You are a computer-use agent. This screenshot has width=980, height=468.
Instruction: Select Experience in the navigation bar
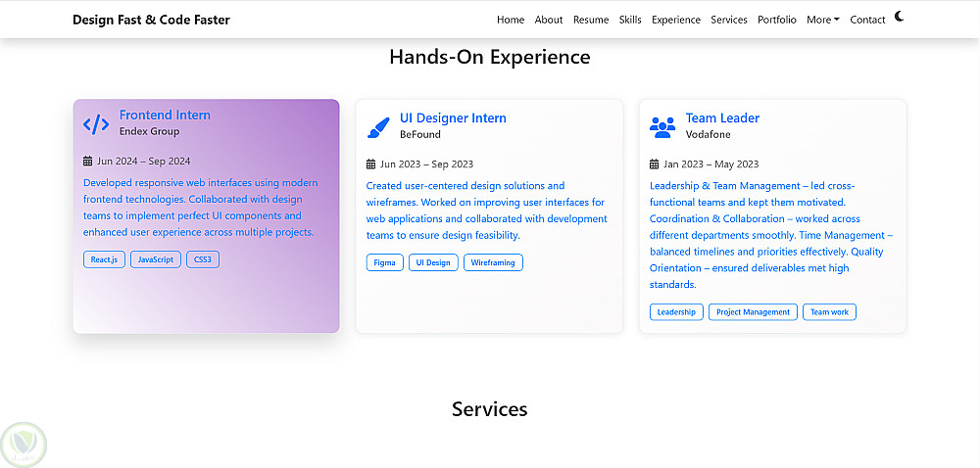pyautogui.click(x=675, y=20)
